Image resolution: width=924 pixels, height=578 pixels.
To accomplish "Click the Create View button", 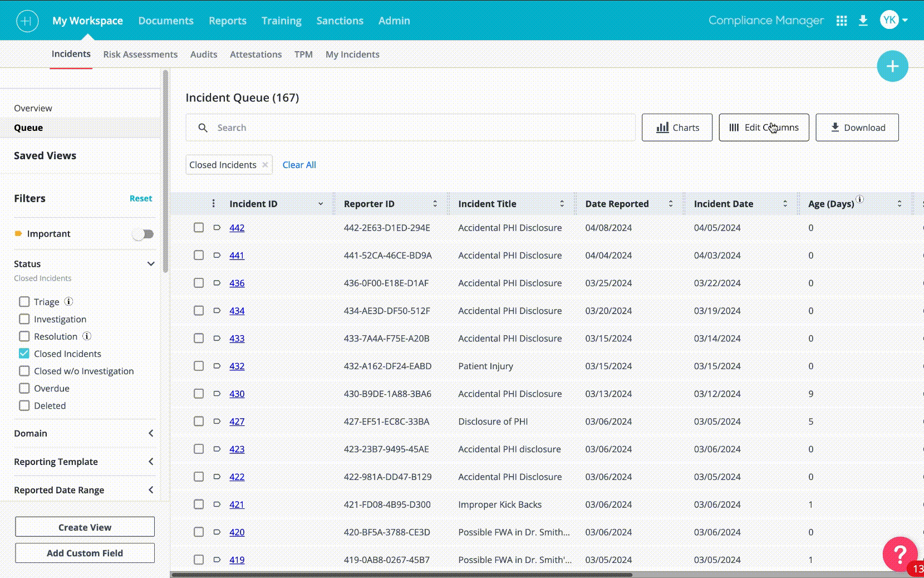I will [x=85, y=527].
